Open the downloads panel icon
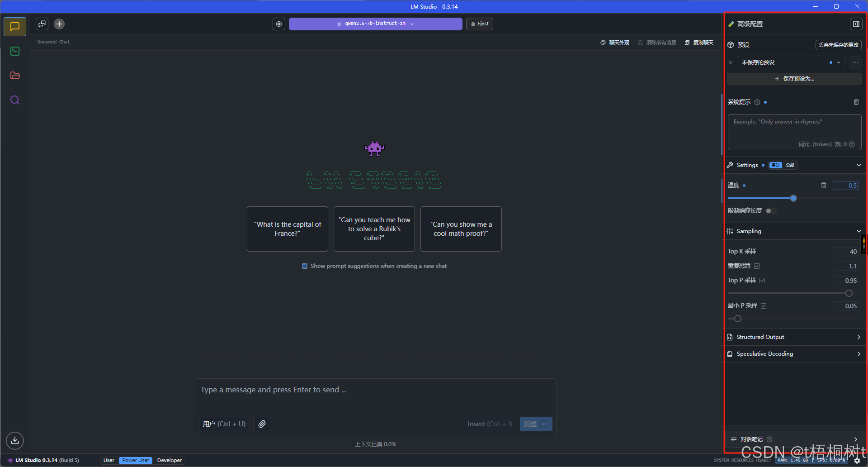868x467 pixels. click(15, 440)
